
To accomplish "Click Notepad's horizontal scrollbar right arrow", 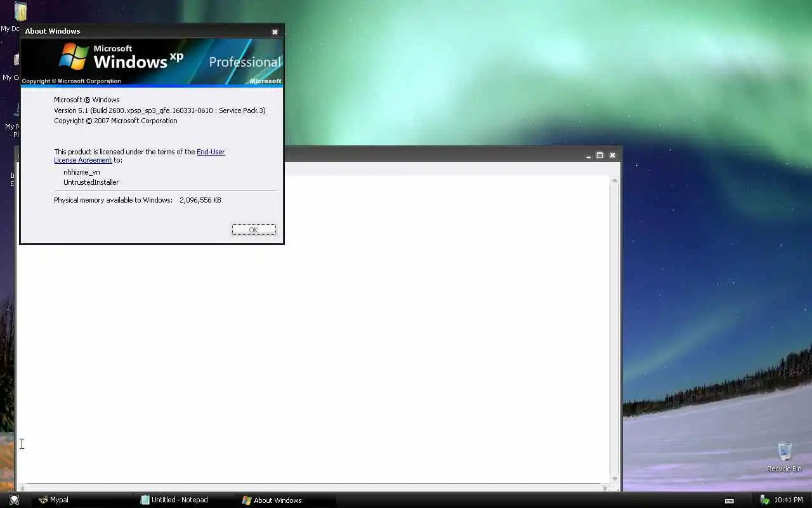I will [605, 488].
